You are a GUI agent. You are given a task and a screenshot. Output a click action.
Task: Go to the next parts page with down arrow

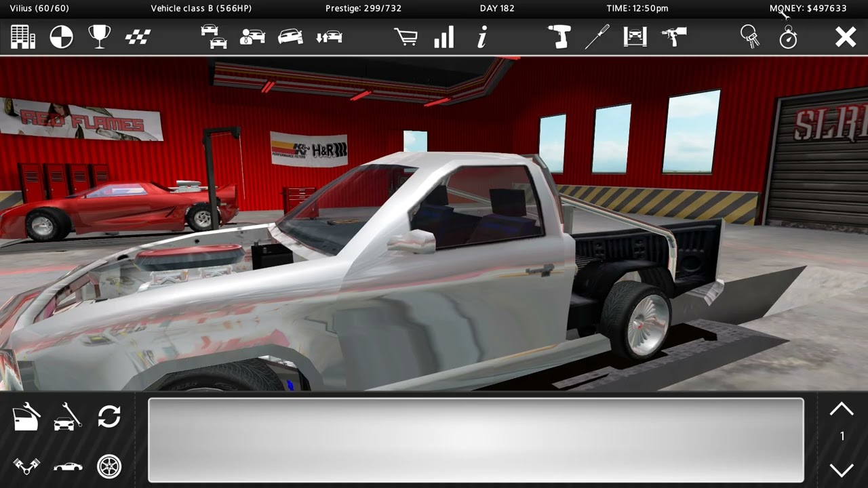point(842,469)
